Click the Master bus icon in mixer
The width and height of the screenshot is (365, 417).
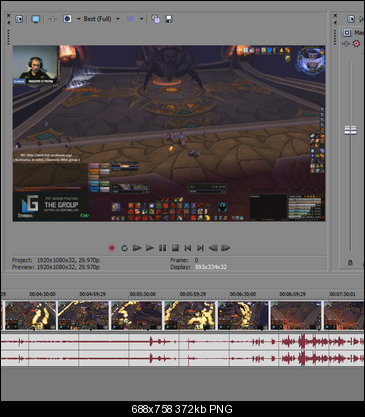tap(347, 32)
